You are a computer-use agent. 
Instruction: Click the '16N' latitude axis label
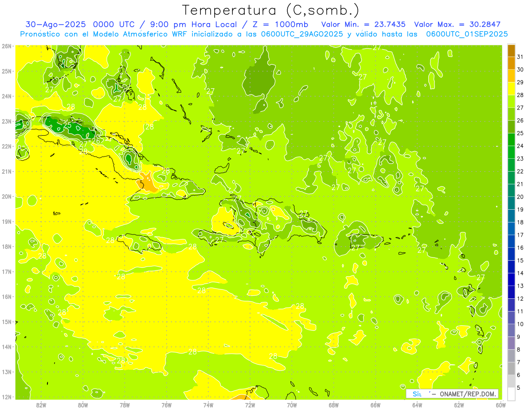7,297
